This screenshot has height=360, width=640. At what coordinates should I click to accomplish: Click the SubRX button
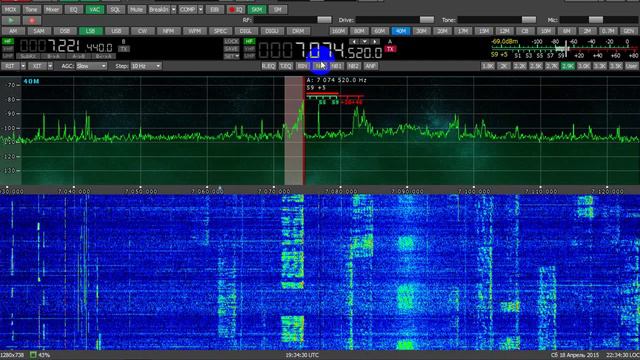(x=28, y=56)
